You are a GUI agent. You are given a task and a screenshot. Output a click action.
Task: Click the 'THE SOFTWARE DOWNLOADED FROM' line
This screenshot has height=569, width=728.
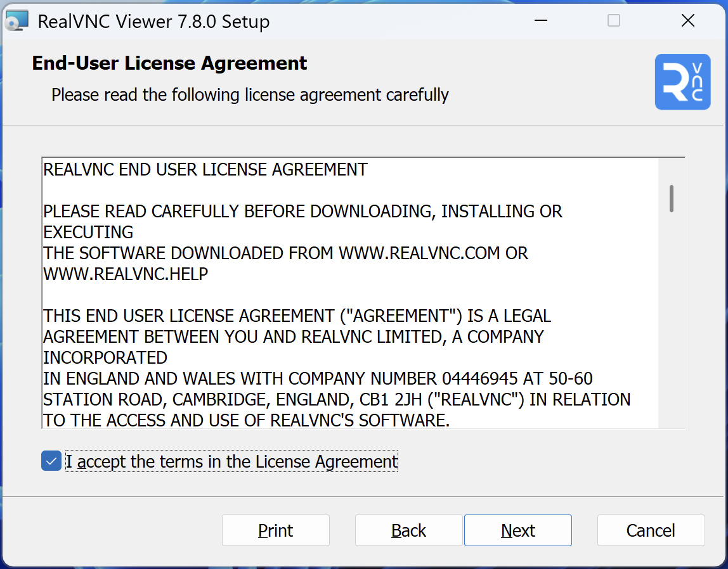coord(285,253)
